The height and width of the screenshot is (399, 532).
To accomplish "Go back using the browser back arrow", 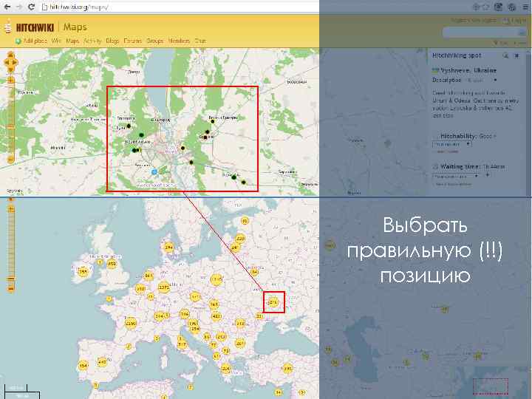I will click(7, 7).
